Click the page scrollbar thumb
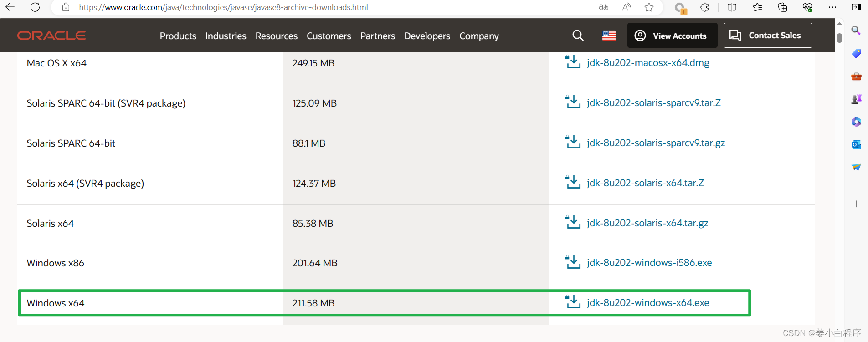 pyautogui.click(x=839, y=38)
